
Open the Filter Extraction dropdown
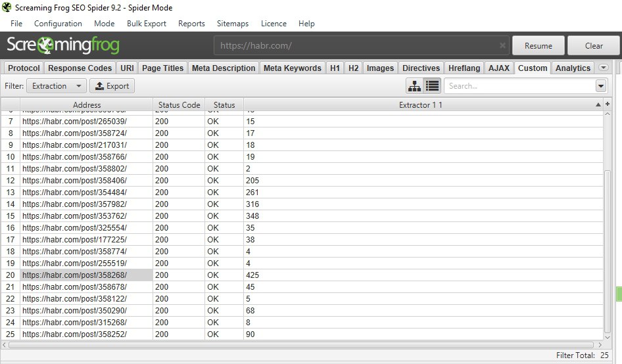point(57,86)
